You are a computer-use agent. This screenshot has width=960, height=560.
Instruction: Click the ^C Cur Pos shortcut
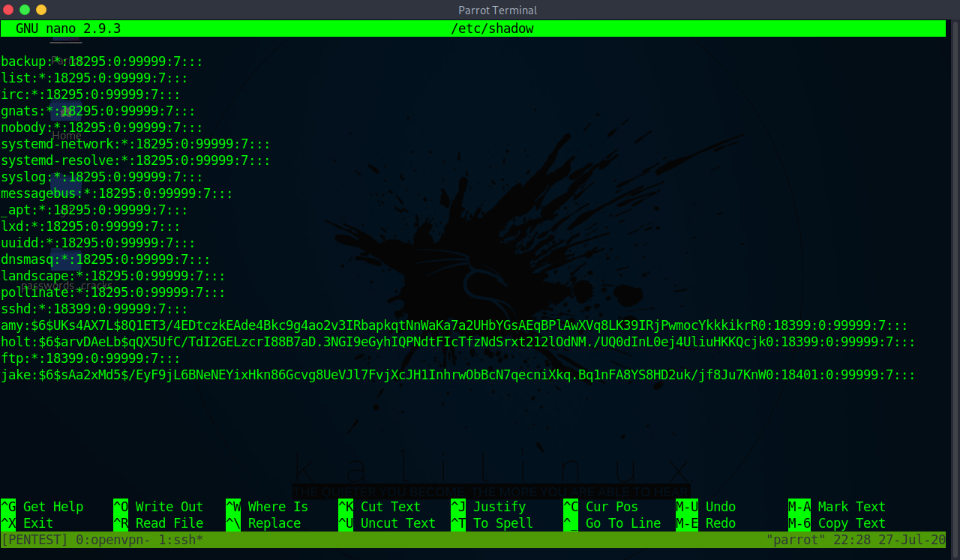click(x=601, y=507)
